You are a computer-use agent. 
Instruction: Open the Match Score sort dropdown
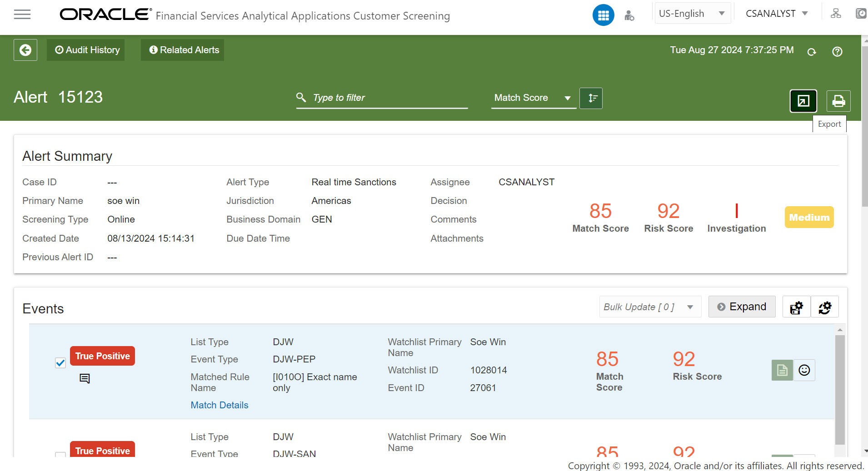[x=533, y=98]
